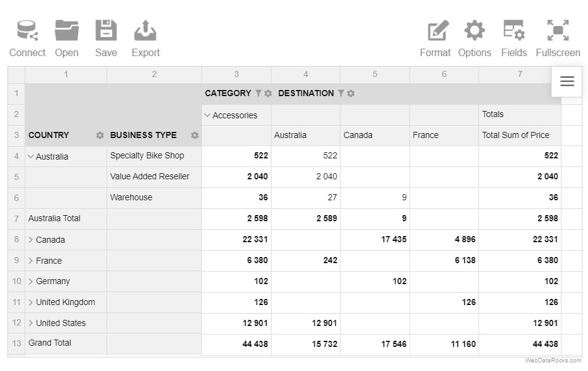Viewport: 588px width, 371px height.
Task: Switch to Fullscreen mode
Action: (x=558, y=30)
